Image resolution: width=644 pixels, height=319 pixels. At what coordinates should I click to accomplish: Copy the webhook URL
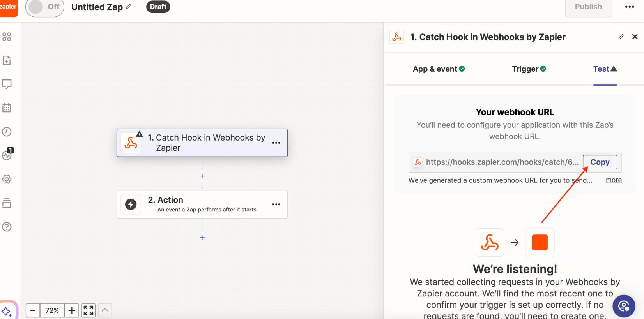[600, 162]
